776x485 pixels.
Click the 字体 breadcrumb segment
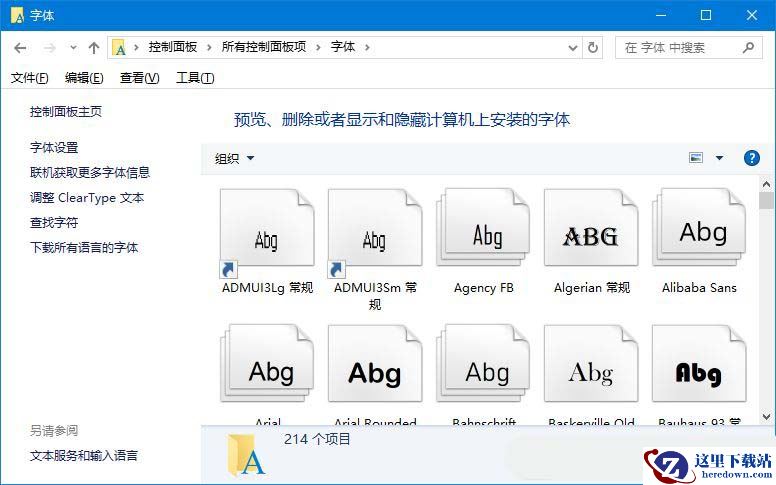click(343, 48)
